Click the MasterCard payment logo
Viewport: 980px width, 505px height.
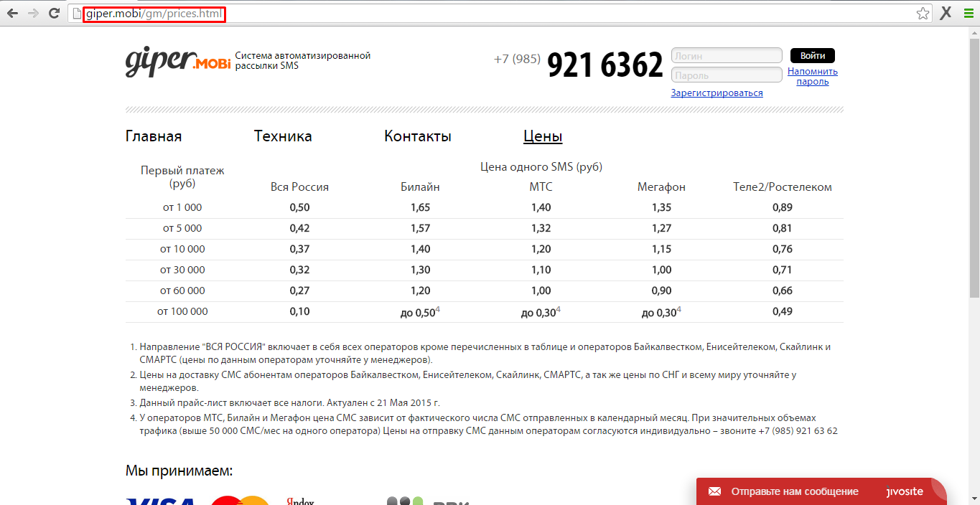240,501
